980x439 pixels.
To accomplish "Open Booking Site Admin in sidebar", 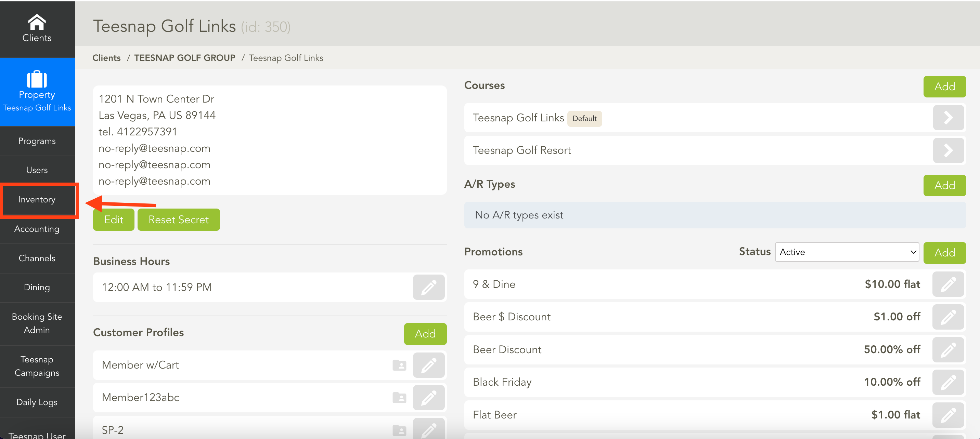I will (37, 323).
